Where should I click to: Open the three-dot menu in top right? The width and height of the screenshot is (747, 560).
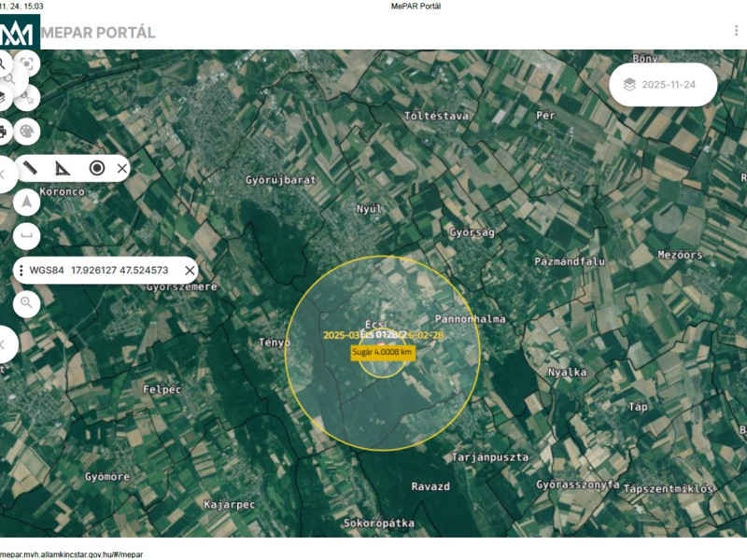tap(736, 31)
